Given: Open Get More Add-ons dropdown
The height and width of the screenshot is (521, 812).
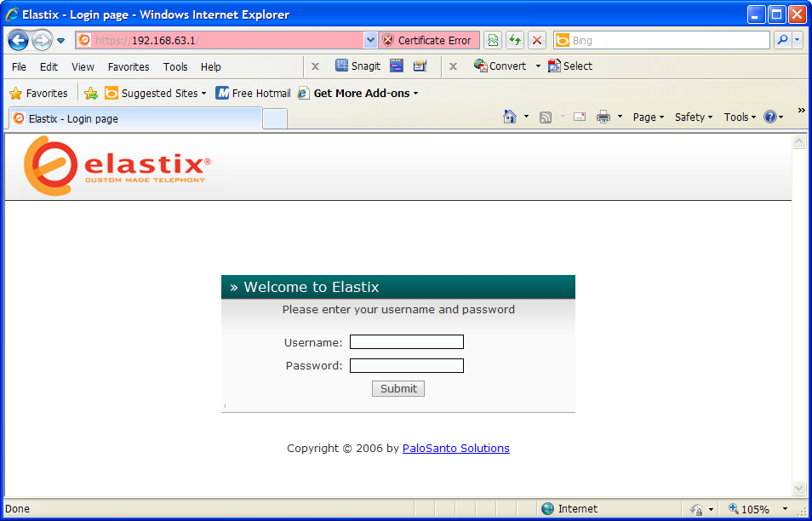Looking at the screenshot, I should coord(357,94).
